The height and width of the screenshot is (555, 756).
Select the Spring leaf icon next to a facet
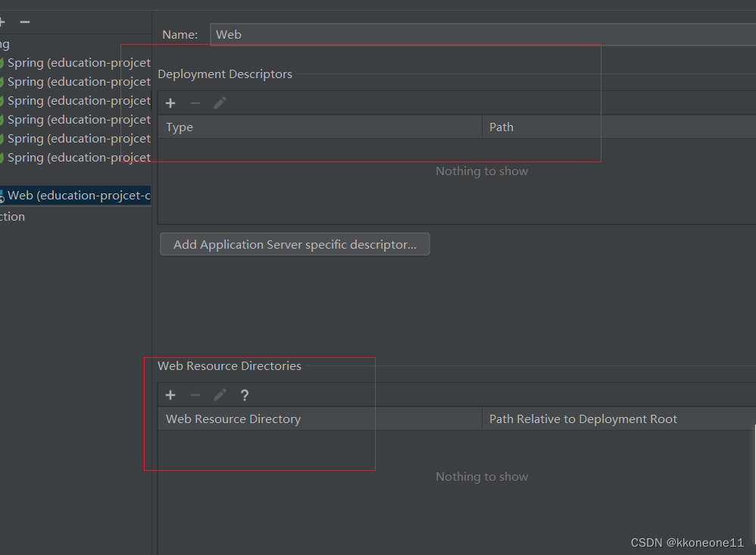tap(2, 62)
